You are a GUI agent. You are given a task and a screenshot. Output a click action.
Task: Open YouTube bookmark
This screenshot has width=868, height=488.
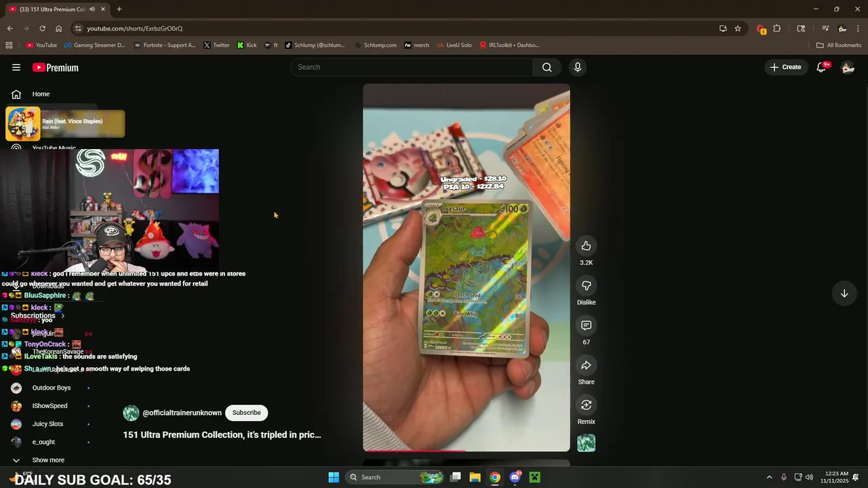[41, 45]
